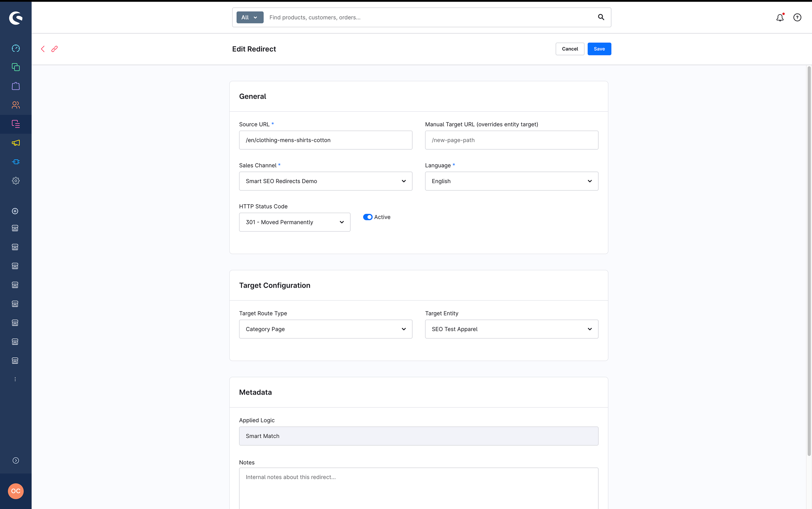
Task: Open the Target Route Type dropdown
Action: point(326,329)
